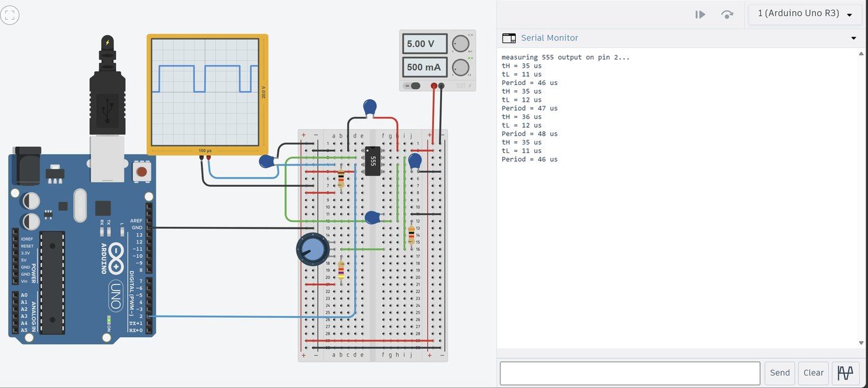Open the Serial Monitor tab label
Image resolution: width=868 pixels, height=388 pixels.
point(549,38)
